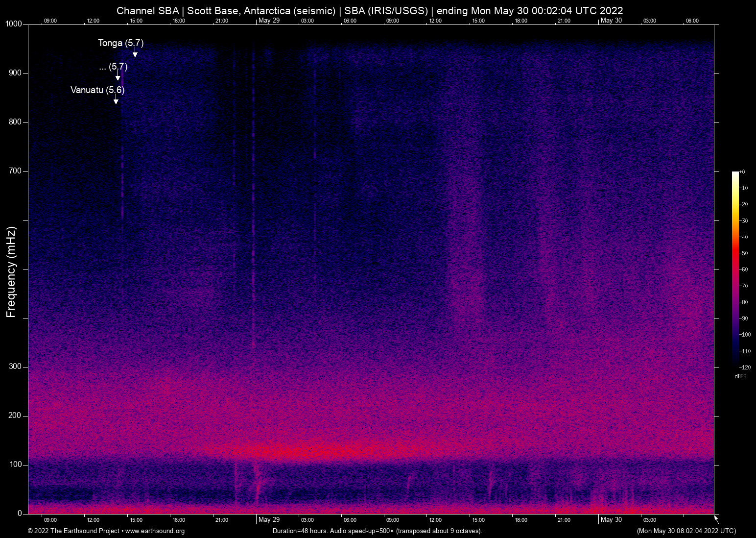Click the Channel SBA title text
This screenshot has width=756, height=538.
point(147,10)
